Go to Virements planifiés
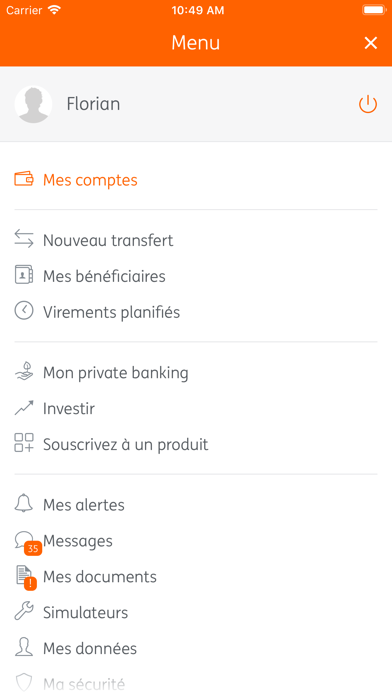 111,312
